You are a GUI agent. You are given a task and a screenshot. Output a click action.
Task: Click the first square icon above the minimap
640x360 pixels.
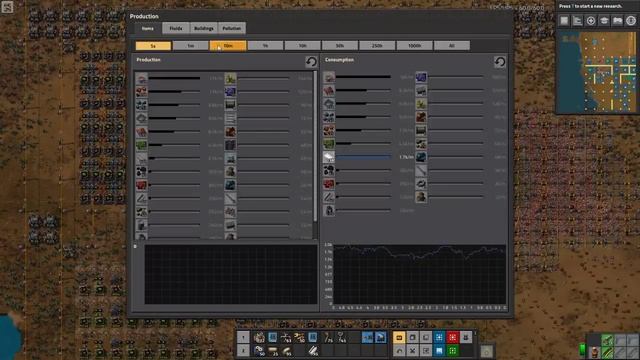(564, 20)
